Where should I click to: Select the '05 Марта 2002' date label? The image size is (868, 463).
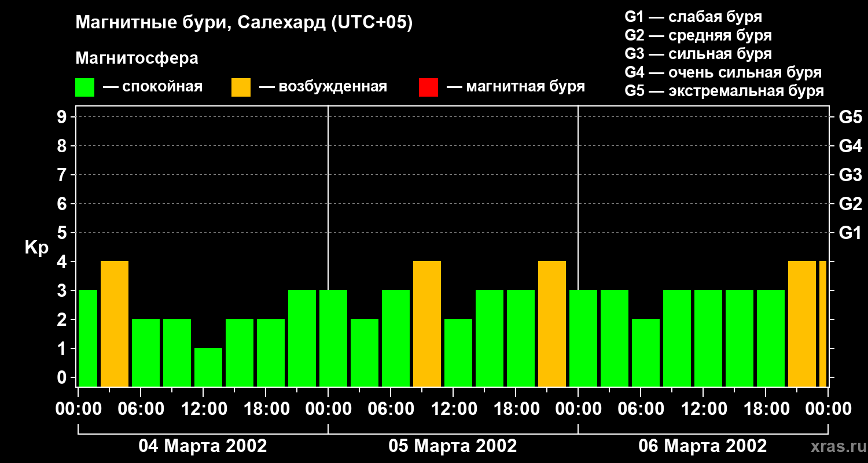(453, 446)
